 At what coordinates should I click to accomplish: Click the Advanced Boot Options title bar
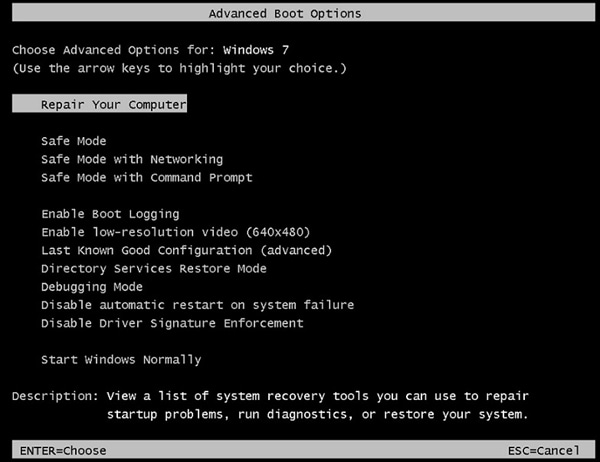pos(285,14)
